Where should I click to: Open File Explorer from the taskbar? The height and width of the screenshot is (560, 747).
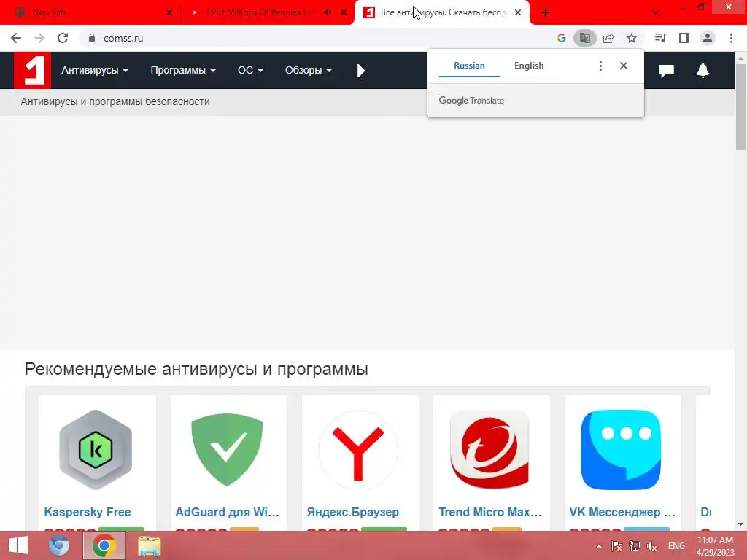pos(149,546)
